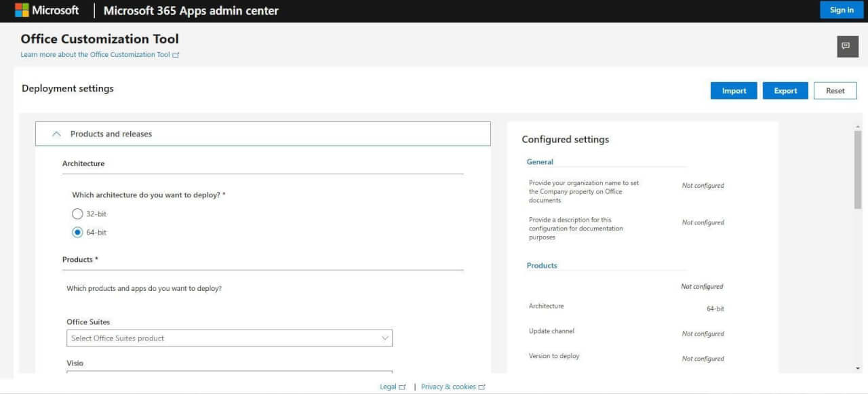
Task: Click the Export button
Action: coord(785,90)
